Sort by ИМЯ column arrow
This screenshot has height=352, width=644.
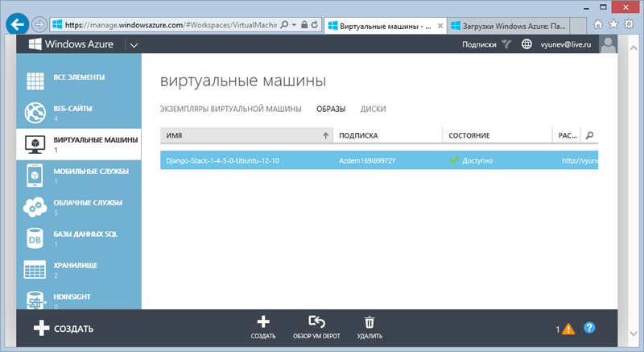tap(326, 135)
